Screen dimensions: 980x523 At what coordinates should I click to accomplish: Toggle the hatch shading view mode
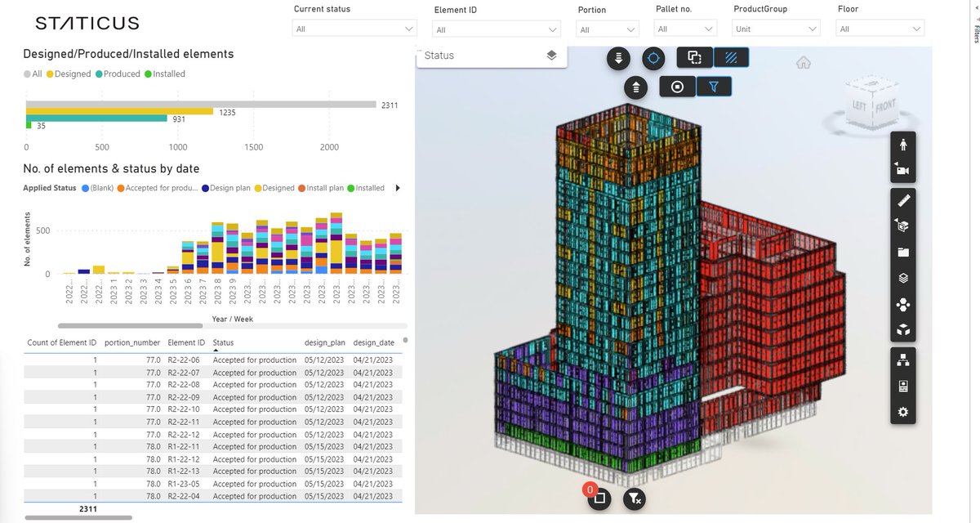[731, 57]
